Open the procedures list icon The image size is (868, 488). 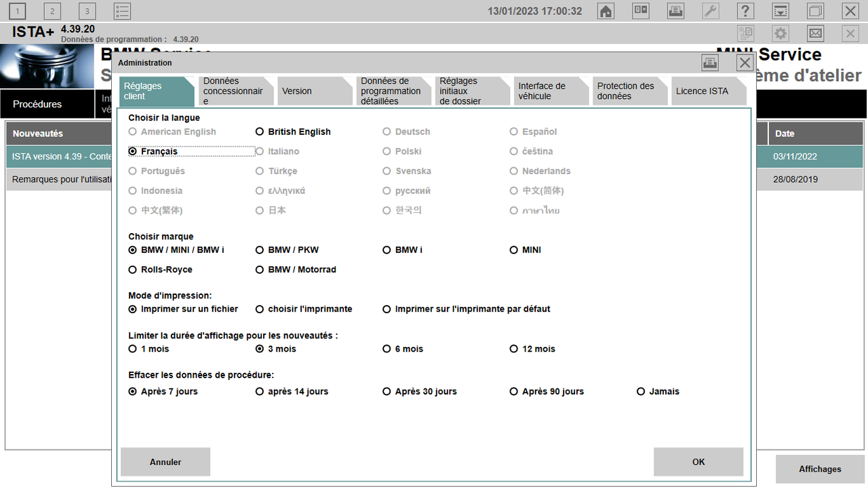(x=122, y=11)
